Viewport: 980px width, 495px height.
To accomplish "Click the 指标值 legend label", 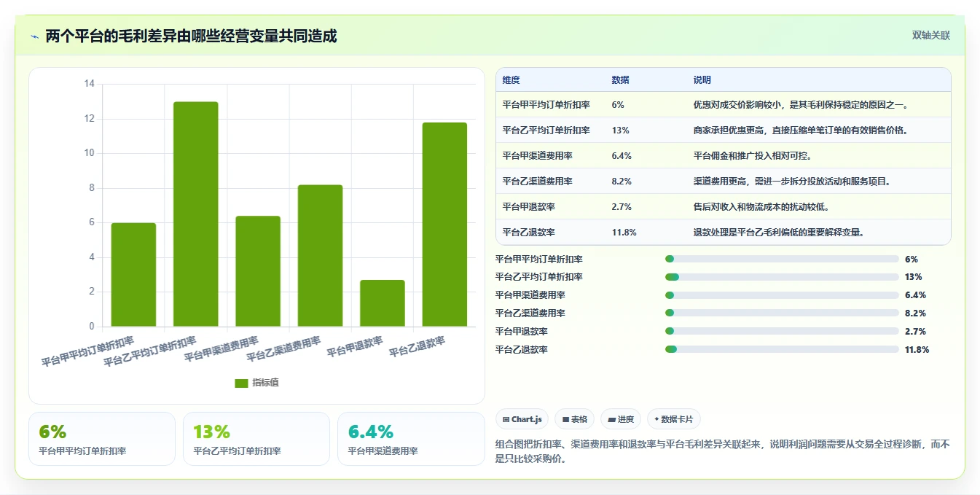I will (265, 383).
